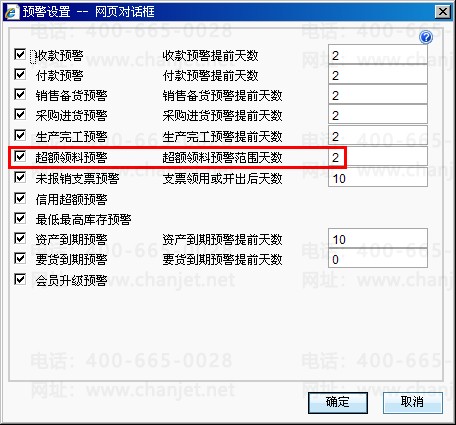Toggle the 销售备货预警 checkbox
The height and width of the screenshot is (425, 456).
point(20,94)
